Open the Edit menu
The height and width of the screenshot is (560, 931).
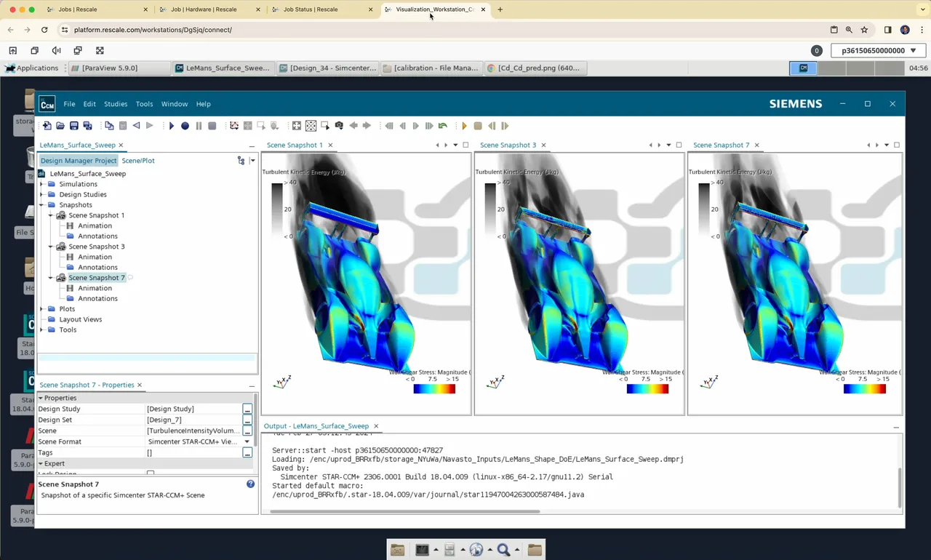tap(89, 104)
